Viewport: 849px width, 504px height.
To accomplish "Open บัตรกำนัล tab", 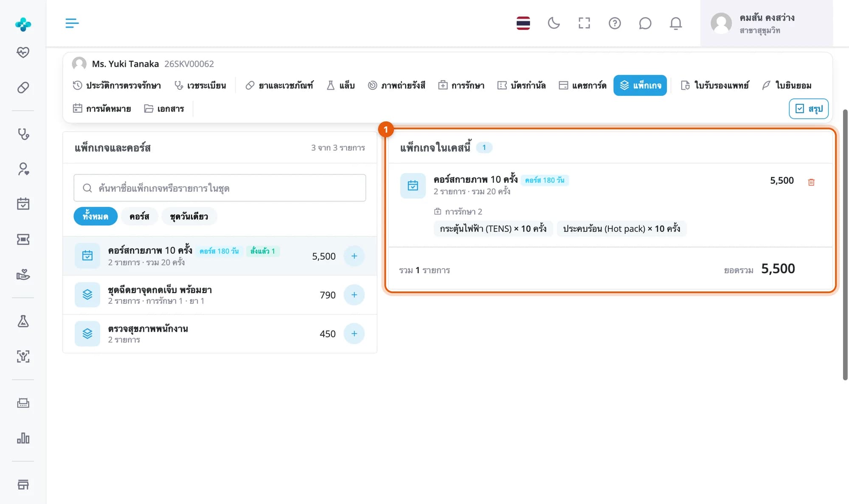I will pyautogui.click(x=521, y=85).
